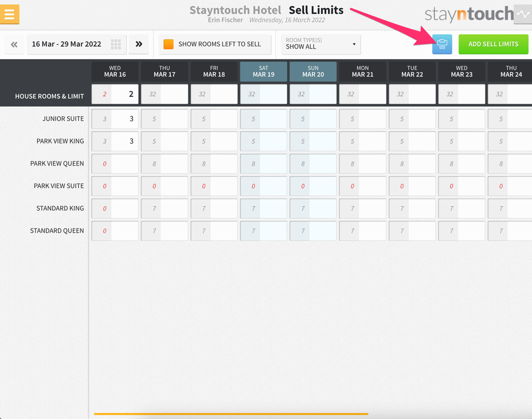Click Standard King limit cell for Mar 19
The height and width of the screenshot is (419, 532).
coord(274,208)
